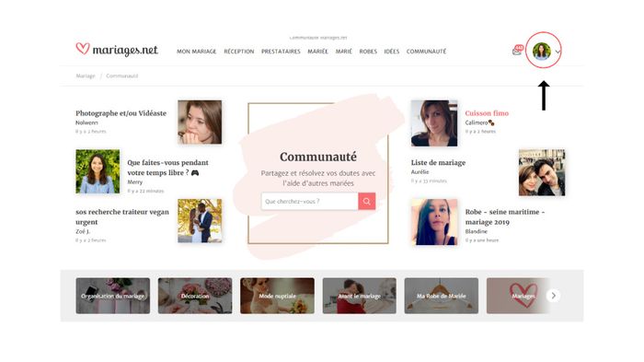
Task: Open the Que faites-vous pendant votre temps libre topic
Action: (167, 168)
